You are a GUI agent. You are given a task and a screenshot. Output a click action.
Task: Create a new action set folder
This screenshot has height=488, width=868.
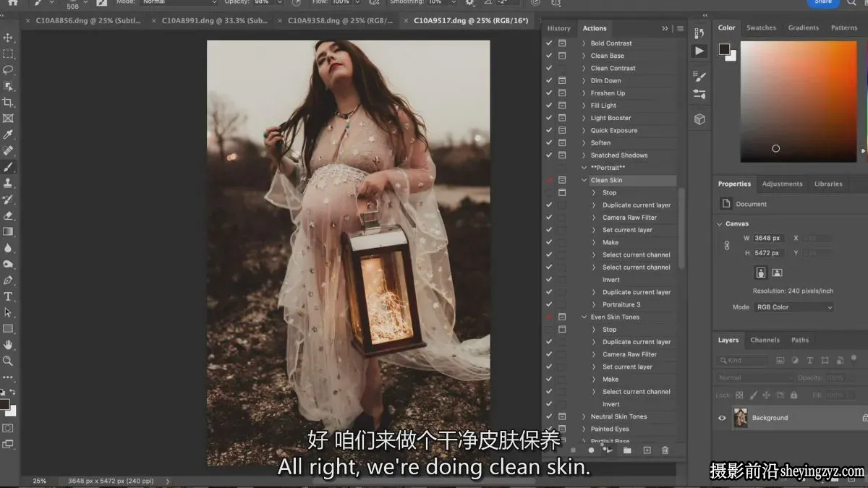coord(627,450)
